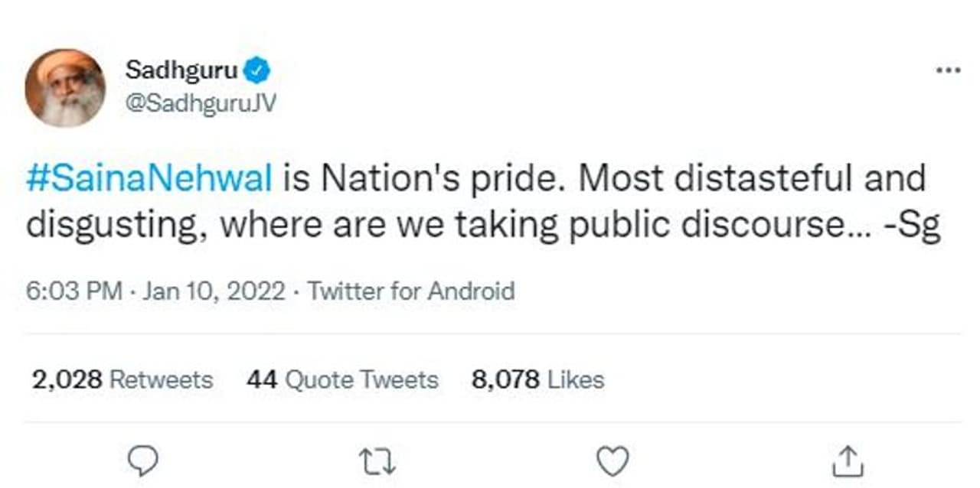The width and height of the screenshot is (980, 488).
Task: Click the "Nation's pride" text
Action: pyautogui.click(x=440, y=179)
